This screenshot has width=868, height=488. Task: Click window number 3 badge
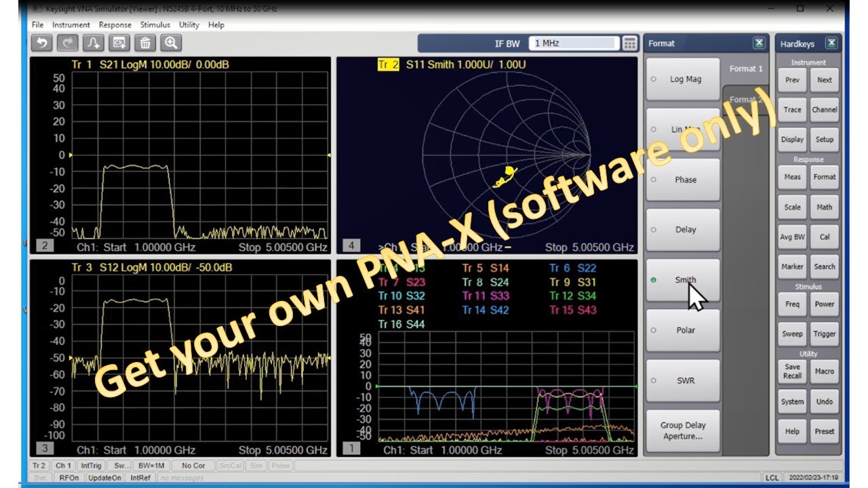(44, 448)
